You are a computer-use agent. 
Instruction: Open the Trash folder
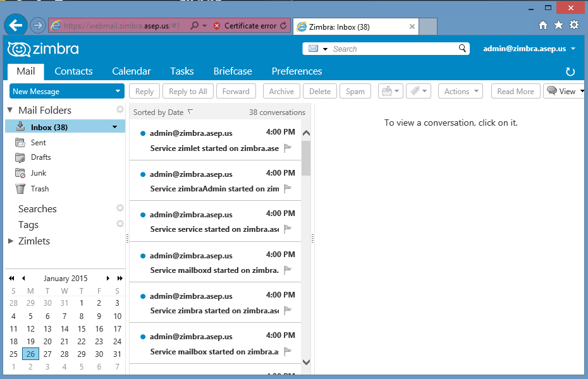click(40, 189)
